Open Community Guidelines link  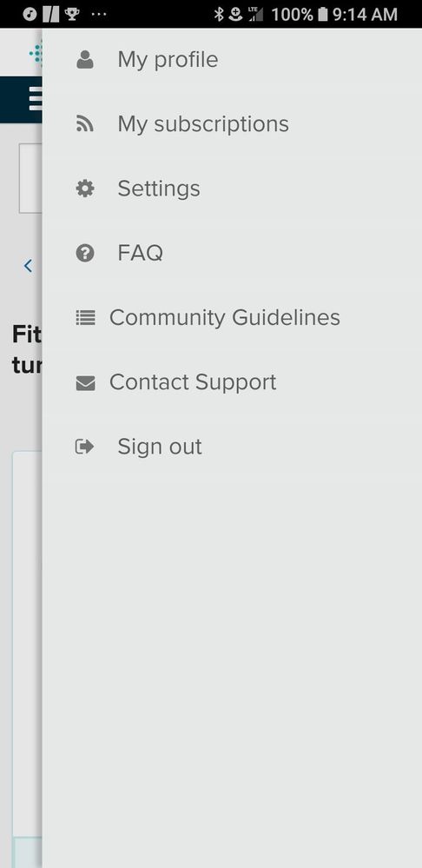[225, 318]
